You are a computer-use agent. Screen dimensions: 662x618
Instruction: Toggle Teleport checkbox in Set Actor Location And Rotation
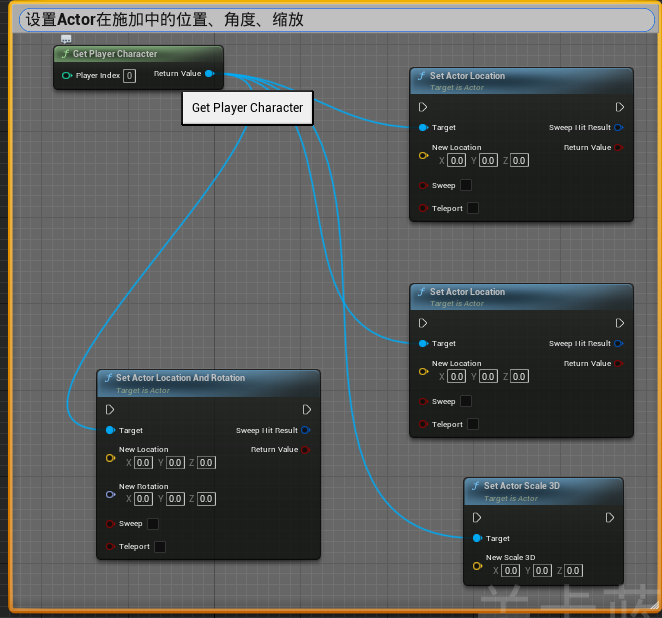(x=160, y=546)
